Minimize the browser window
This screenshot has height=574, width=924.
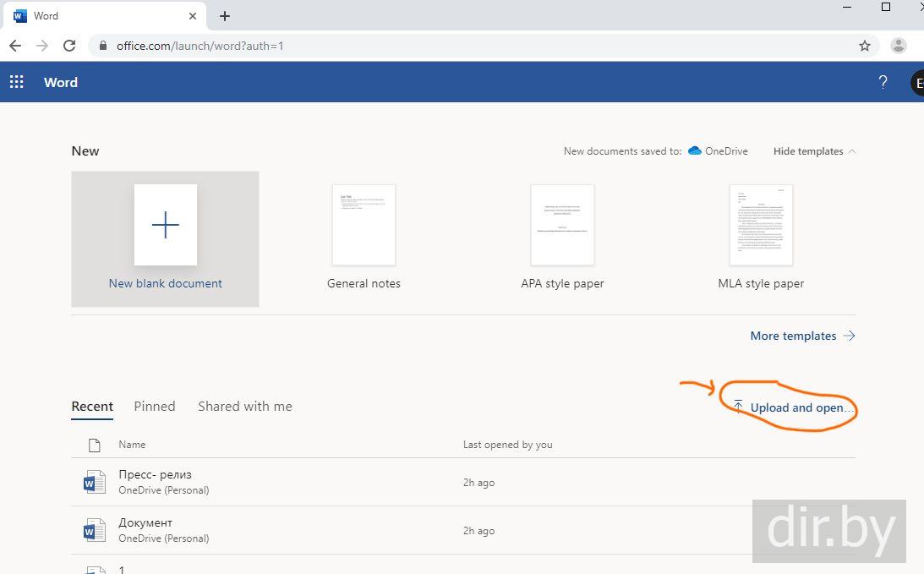click(x=847, y=7)
